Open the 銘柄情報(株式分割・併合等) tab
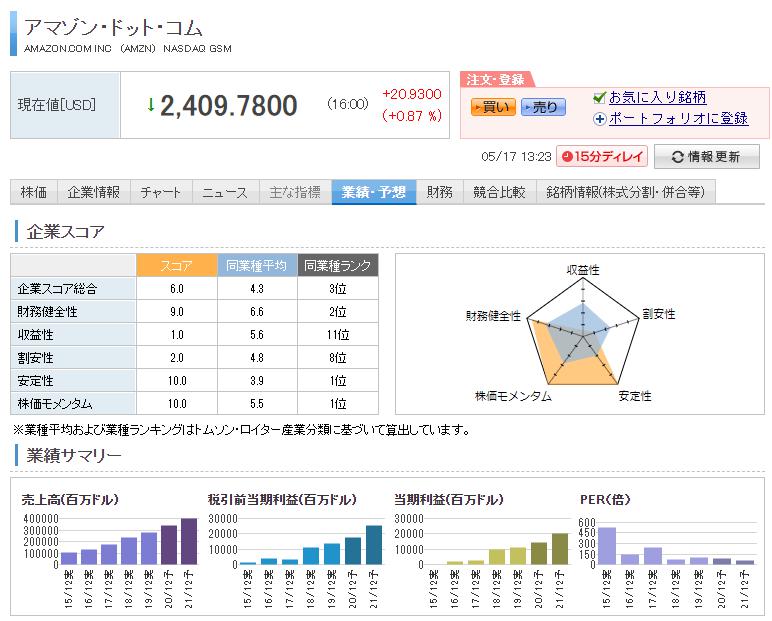The height and width of the screenshot is (621, 772). (x=625, y=192)
